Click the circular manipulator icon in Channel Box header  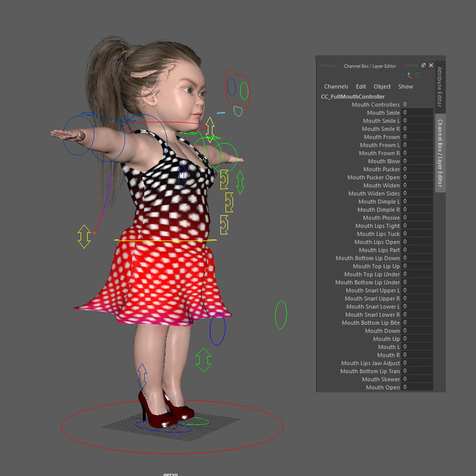[x=417, y=76]
